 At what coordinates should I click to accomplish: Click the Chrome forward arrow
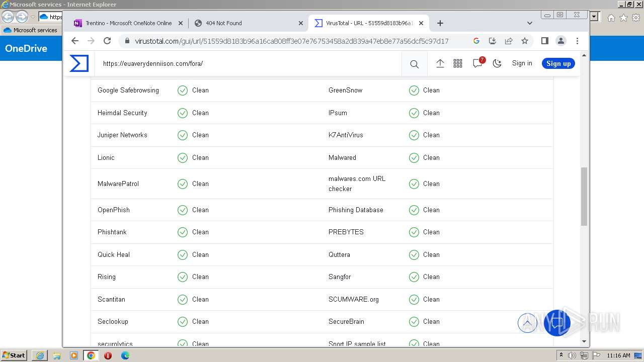(x=91, y=41)
